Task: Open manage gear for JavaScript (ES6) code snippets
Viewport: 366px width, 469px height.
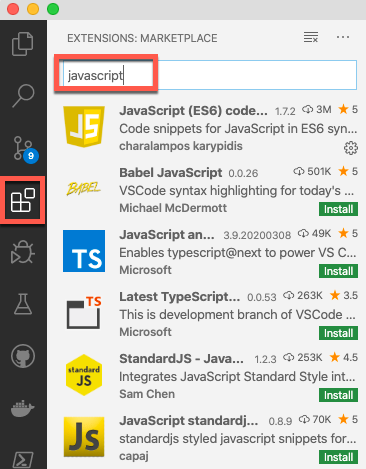Action: 351,148
